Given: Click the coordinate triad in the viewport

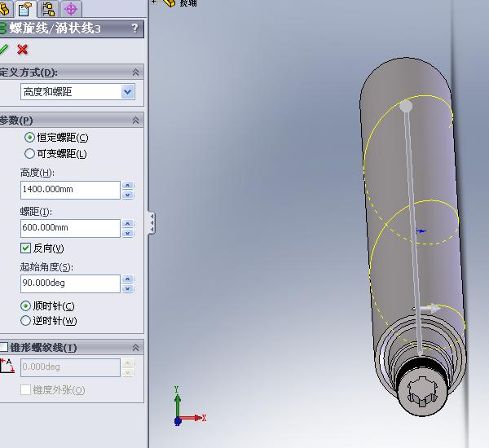Looking at the screenshot, I should tap(190, 406).
